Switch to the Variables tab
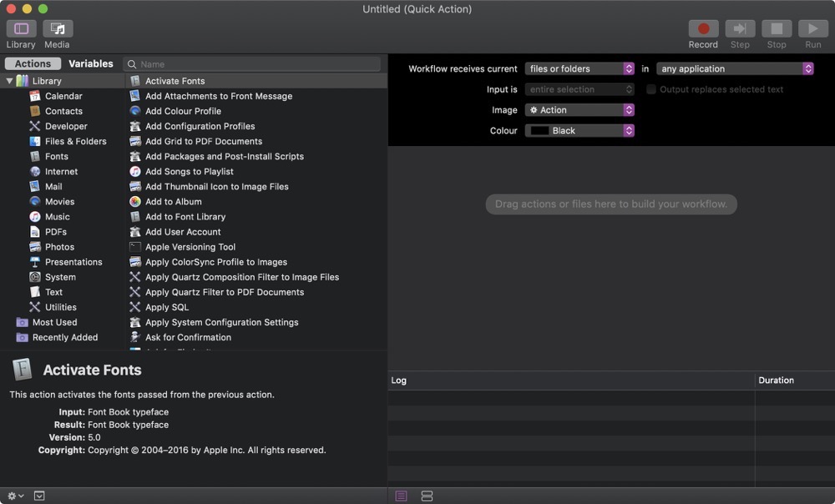The width and height of the screenshot is (835, 504). [x=90, y=64]
